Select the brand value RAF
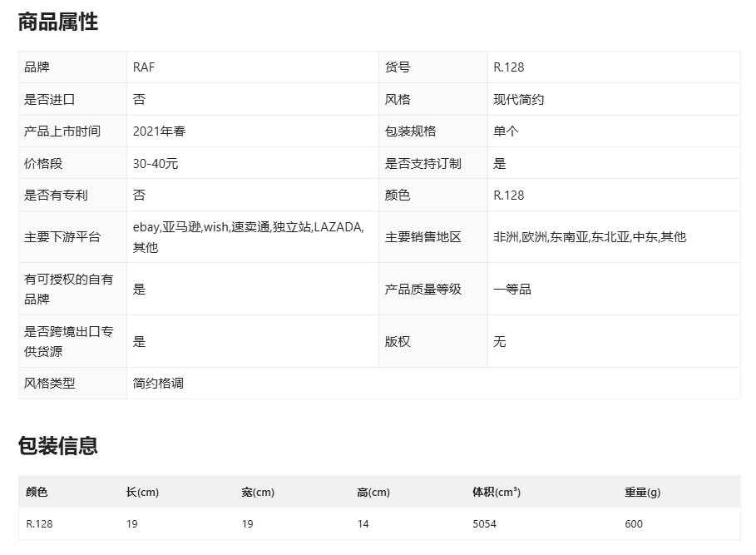The height and width of the screenshot is (555, 756). [x=144, y=67]
